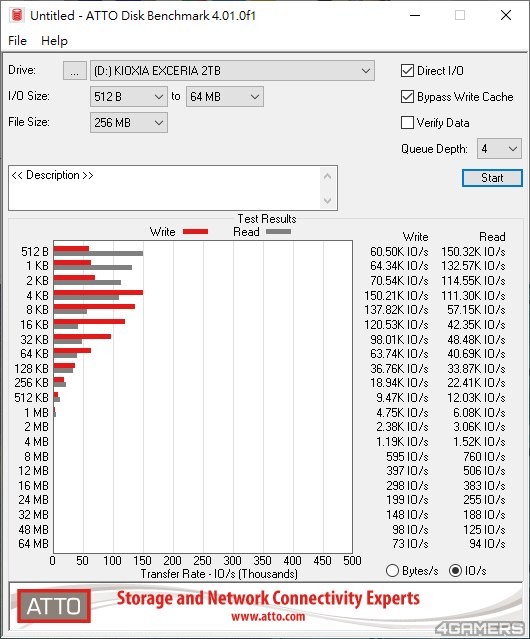Click the Start button
Viewport: 530px width, 639px height.
(x=492, y=178)
